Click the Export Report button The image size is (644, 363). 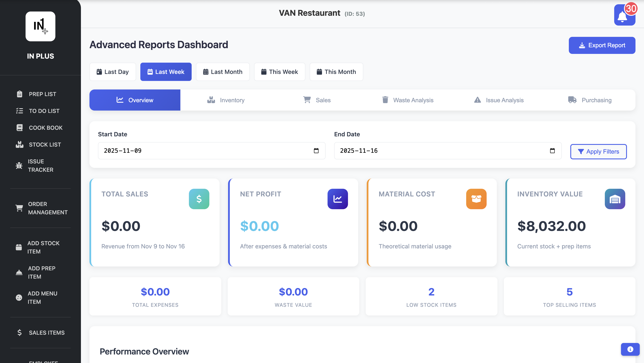(x=602, y=45)
